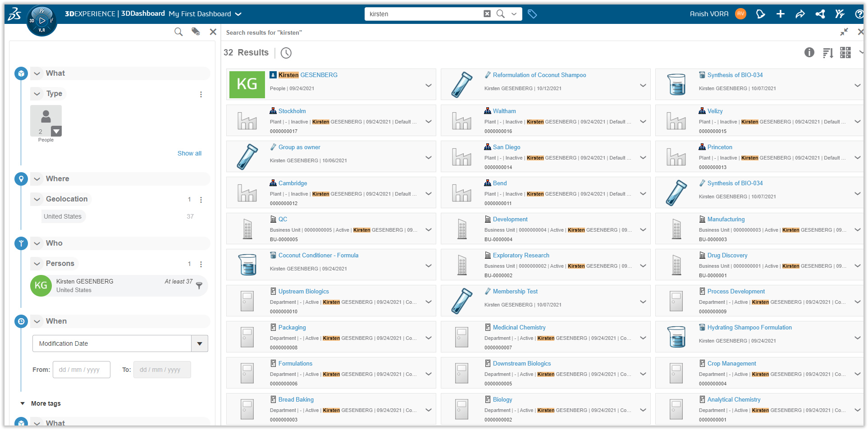Screen dimensions: 868x430
Task: Click the 3DS logo icon
Action: point(14,14)
